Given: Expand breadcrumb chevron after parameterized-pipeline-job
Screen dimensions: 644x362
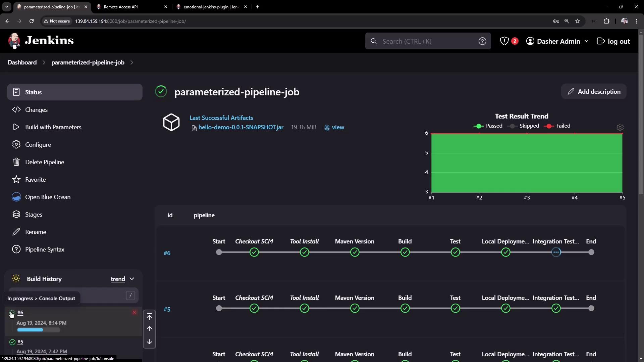Looking at the screenshot, I should click(x=132, y=62).
